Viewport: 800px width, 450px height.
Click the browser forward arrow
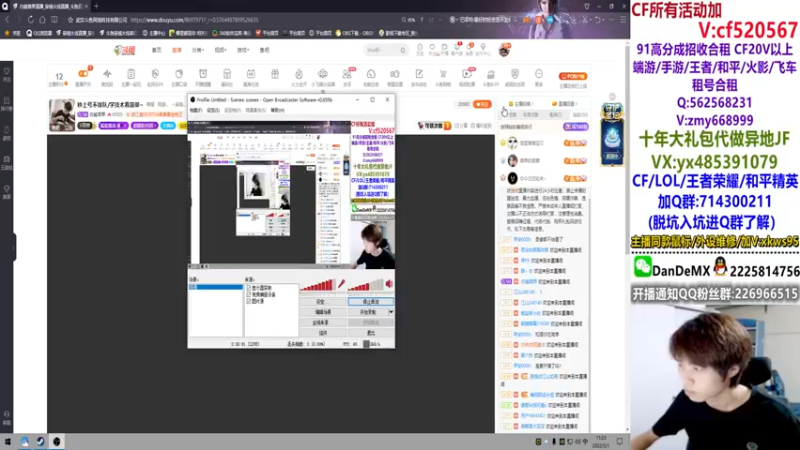[18, 20]
